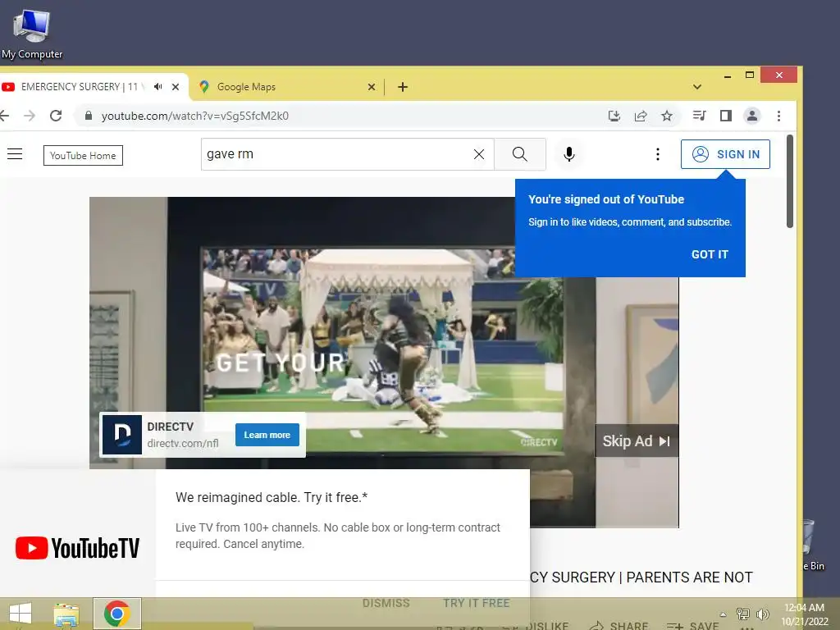This screenshot has height=630, width=840.
Task: Bookmark this page with star
Action: click(666, 116)
